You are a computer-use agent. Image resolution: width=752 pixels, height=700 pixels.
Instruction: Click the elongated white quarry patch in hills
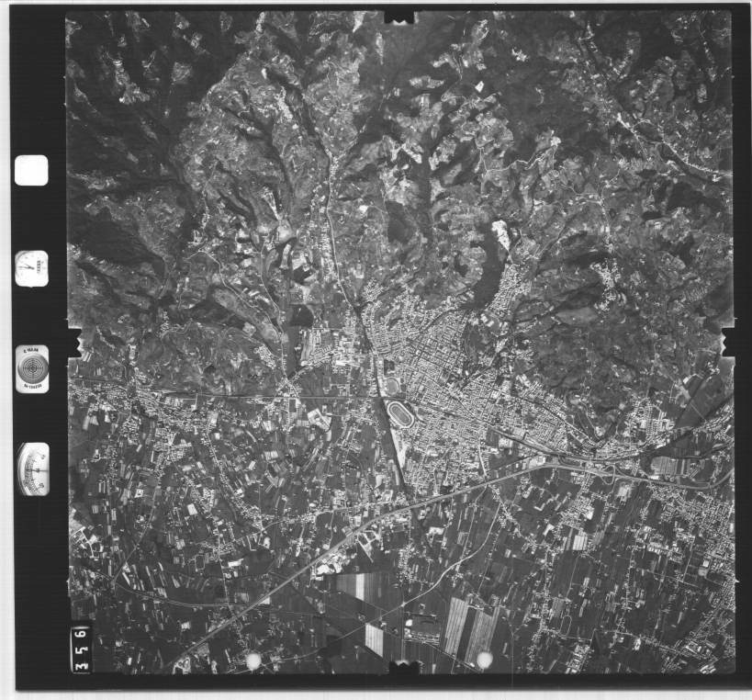(501, 236)
